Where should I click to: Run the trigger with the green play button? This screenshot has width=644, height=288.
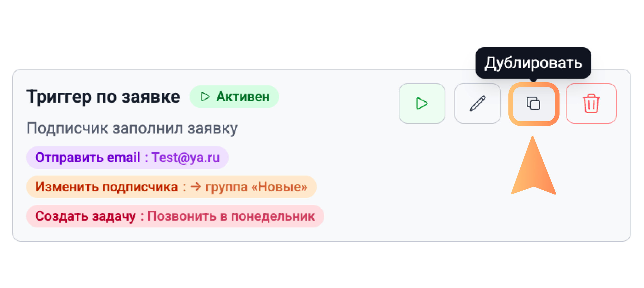pos(422,103)
